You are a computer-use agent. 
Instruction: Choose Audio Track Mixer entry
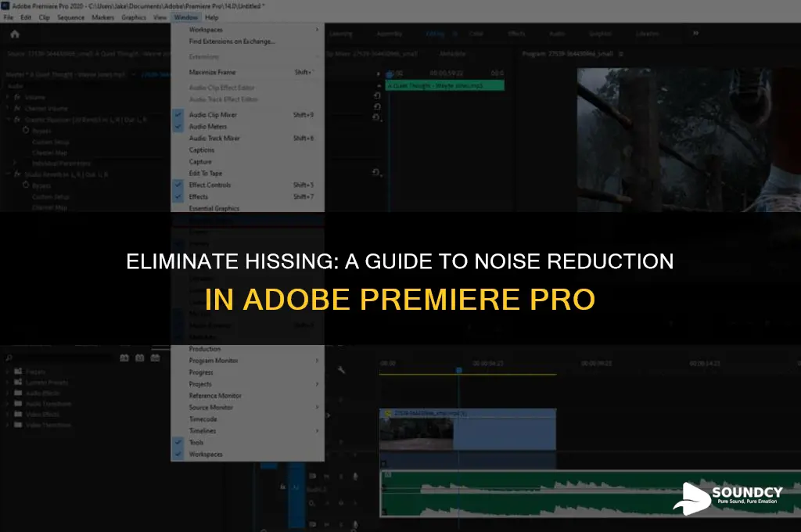[248, 138]
